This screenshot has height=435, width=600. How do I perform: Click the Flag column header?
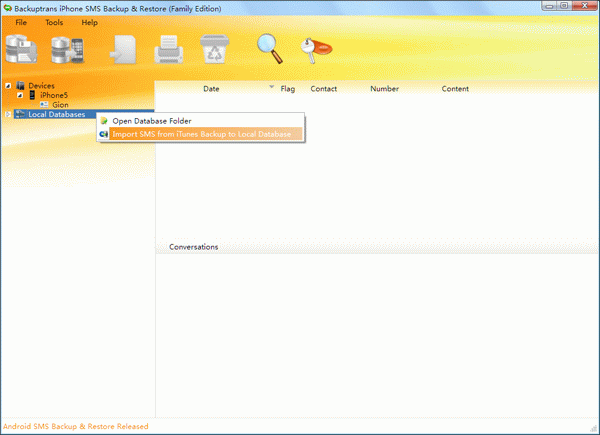point(288,89)
